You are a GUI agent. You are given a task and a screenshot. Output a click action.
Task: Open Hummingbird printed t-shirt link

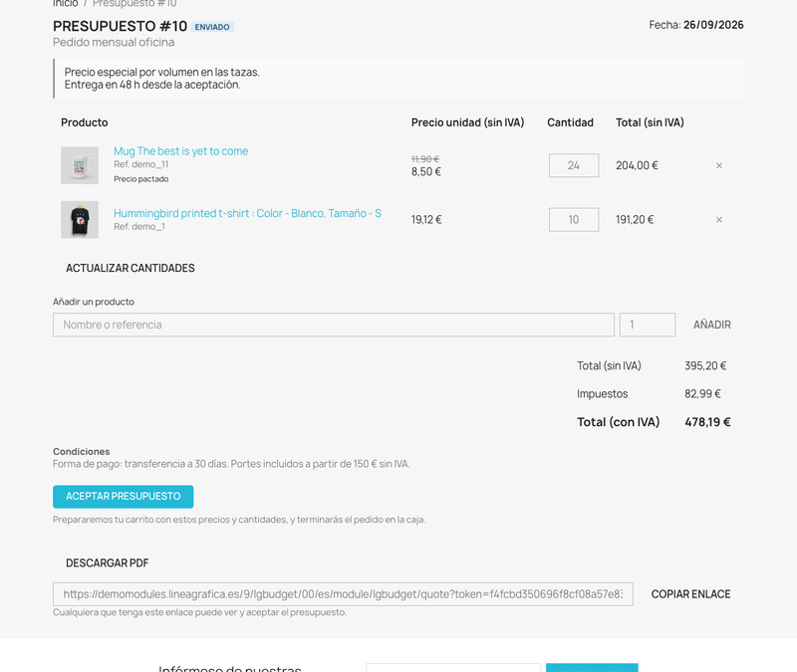click(247, 213)
